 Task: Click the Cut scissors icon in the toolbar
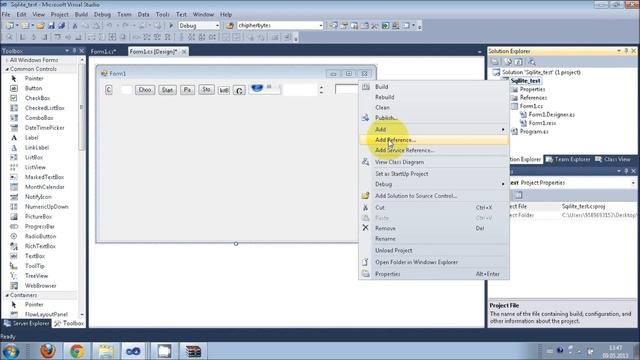[x=75, y=26]
